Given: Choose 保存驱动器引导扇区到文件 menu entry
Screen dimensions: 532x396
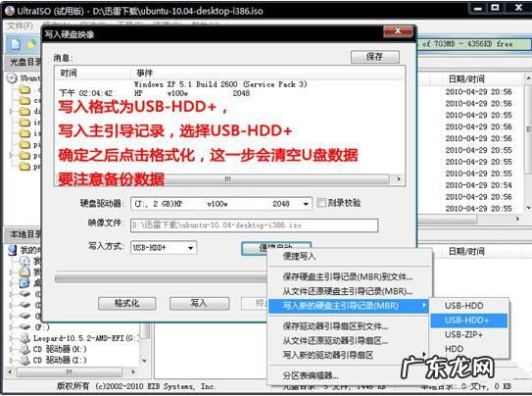Looking at the screenshot, I should (x=335, y=326).
